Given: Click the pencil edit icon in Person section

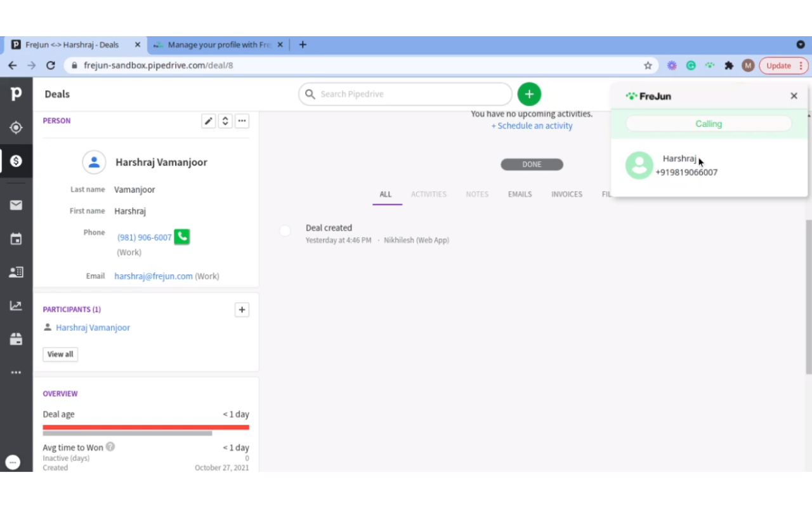Looking at the screenshot, I should point(208,121).
